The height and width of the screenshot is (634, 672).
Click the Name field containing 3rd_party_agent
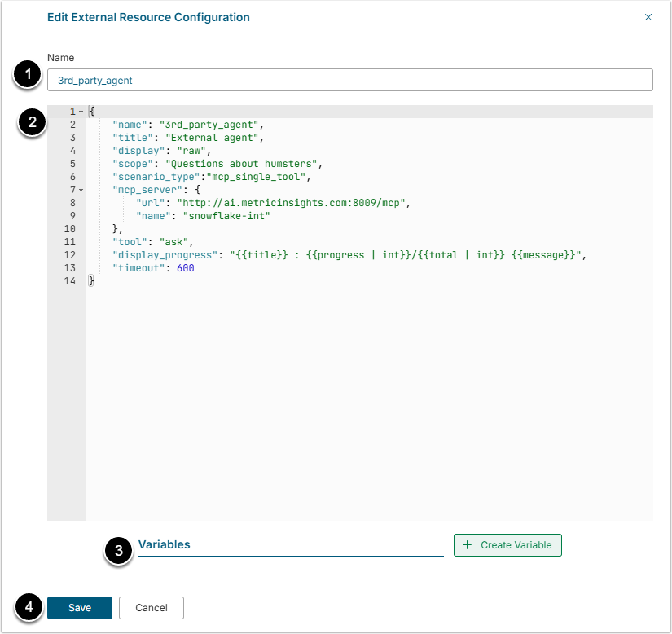click(349, 80)
